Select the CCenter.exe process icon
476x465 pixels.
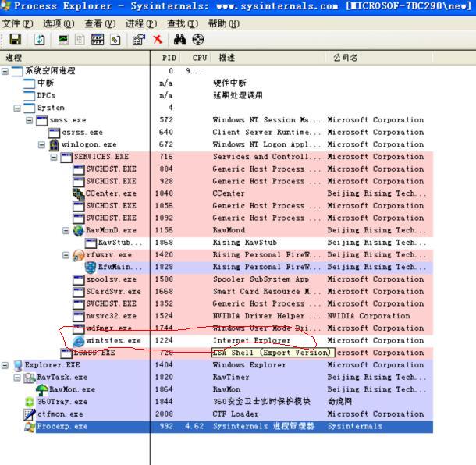tap(79, 193)
